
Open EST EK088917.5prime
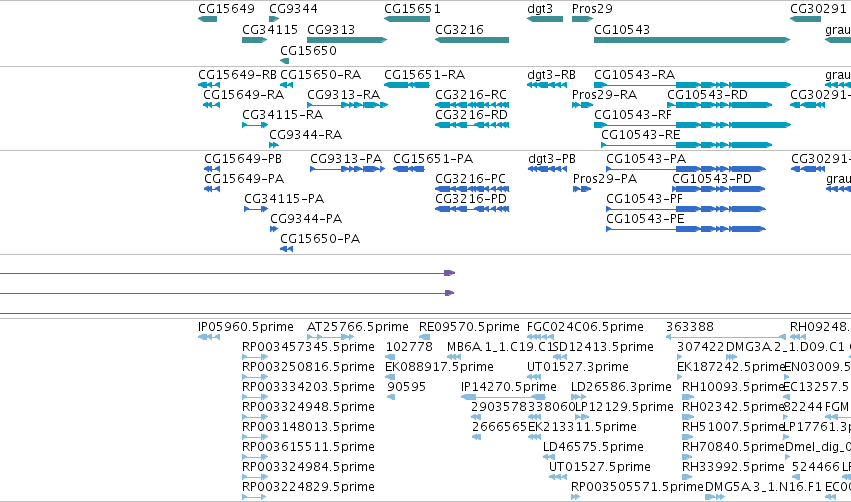390,377
